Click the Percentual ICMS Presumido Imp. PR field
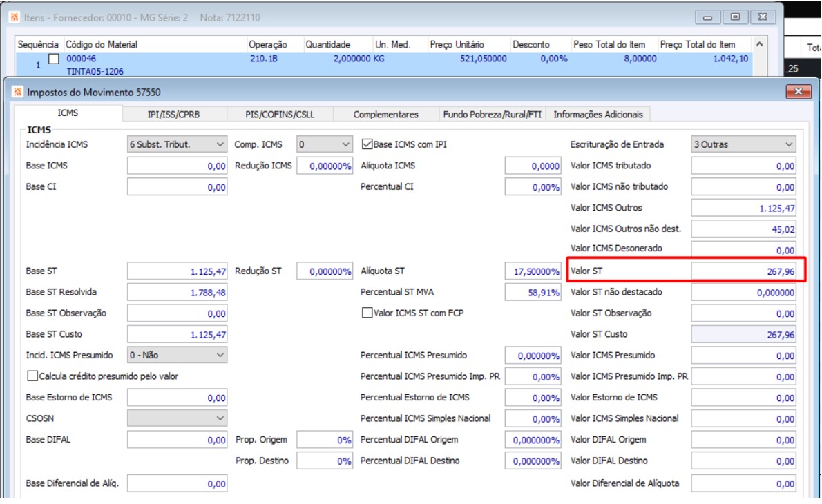The width and height of the screenshot is (822, 504). tap(533, 377)
